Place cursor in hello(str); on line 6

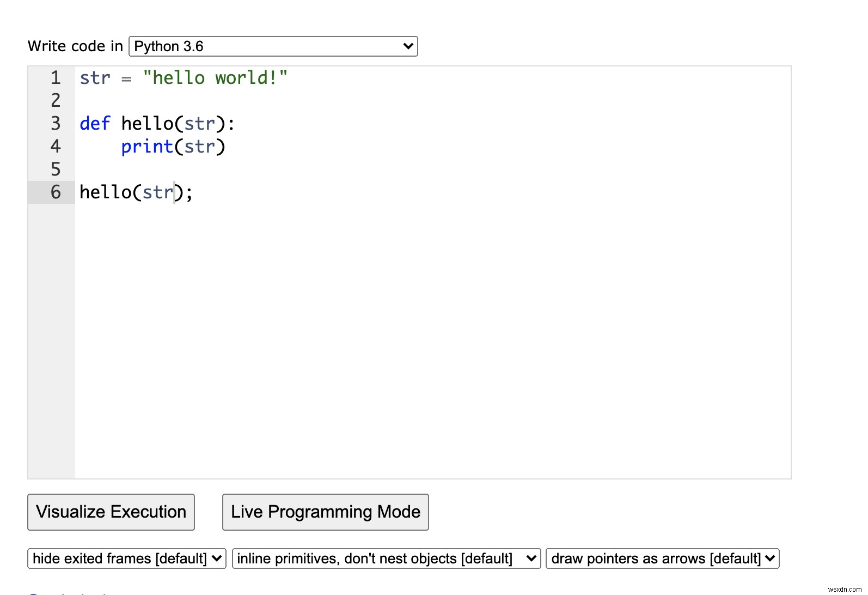coord(136,192)
